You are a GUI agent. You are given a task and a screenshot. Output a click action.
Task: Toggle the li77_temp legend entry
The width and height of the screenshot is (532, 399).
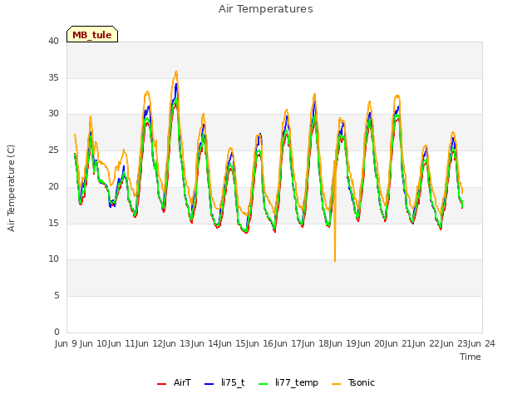[x=288, y=382]
